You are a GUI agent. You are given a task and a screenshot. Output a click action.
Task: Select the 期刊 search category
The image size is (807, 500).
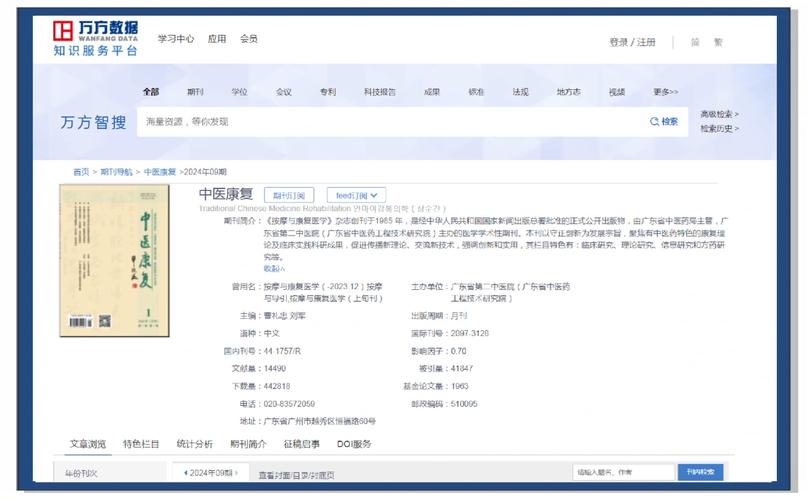coord(195,92)
